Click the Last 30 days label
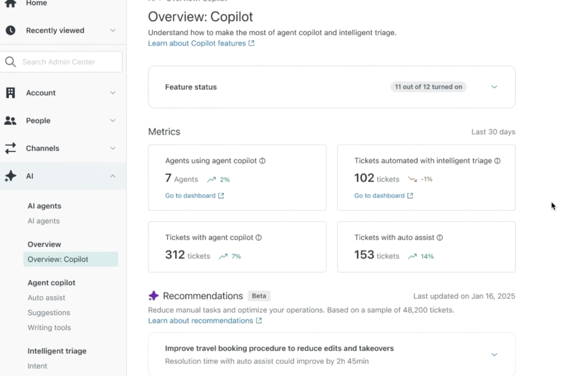The width and height of the screenshot is (588, 376). [x=493, y=132]
